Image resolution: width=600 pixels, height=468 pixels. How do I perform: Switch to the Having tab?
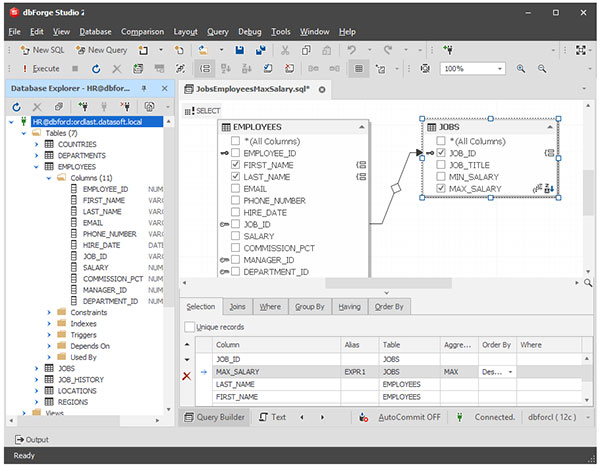[x=349, y=307]
